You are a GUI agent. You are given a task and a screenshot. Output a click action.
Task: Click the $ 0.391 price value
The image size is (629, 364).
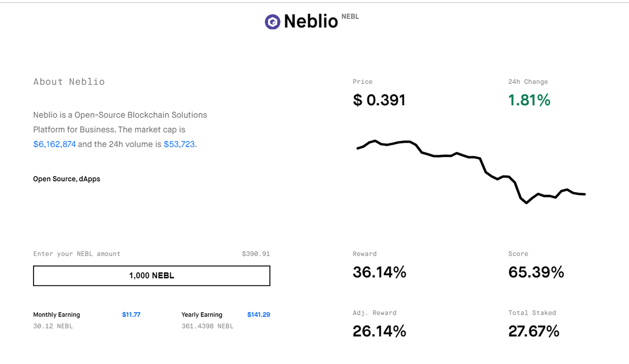click(x=379, y=100)
